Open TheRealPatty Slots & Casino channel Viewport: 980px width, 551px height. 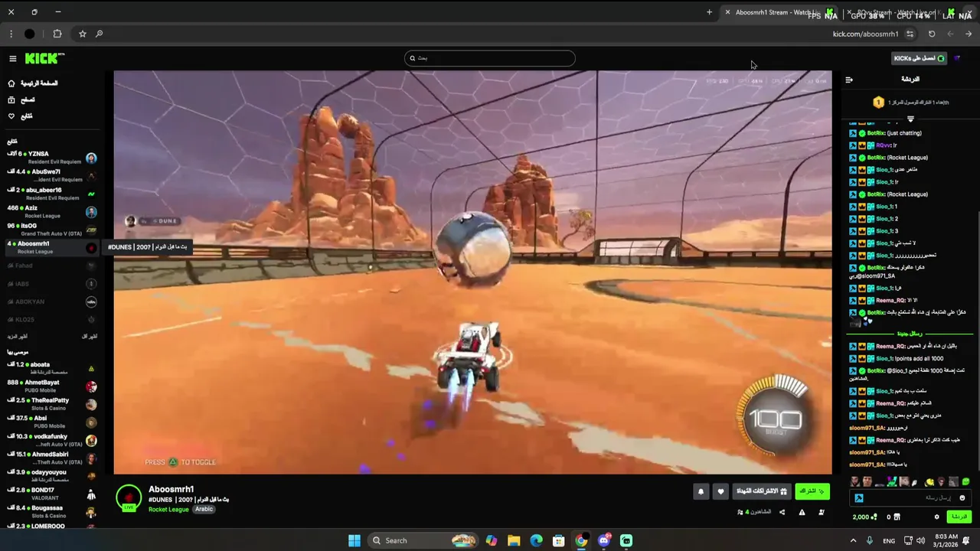coord(52,404)
